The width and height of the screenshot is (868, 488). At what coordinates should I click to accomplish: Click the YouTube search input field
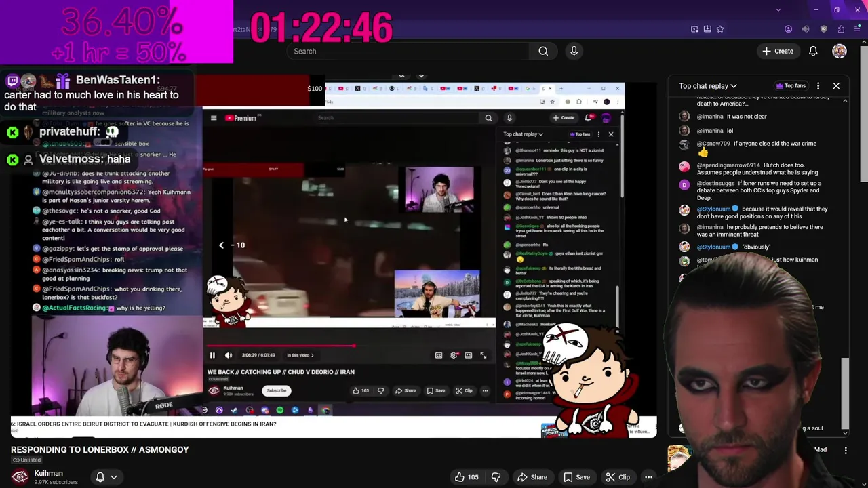pos(407,51)
